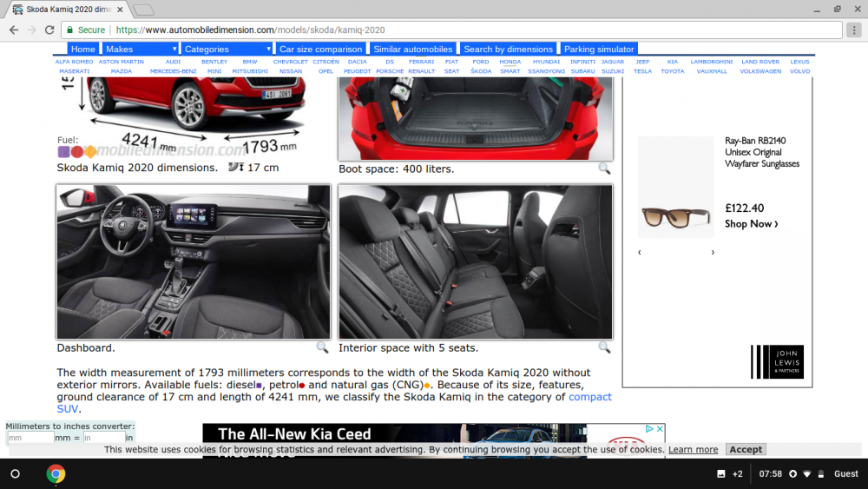This screenshot has width=868, height=489.
Task: Click the VOLKSWAGEN brand link
Action: 760,71
